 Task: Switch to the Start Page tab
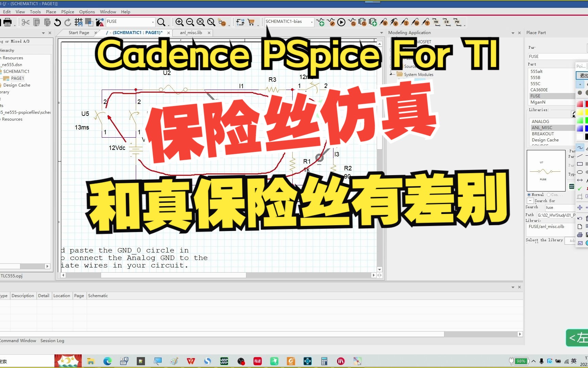[x=79, y=33]
